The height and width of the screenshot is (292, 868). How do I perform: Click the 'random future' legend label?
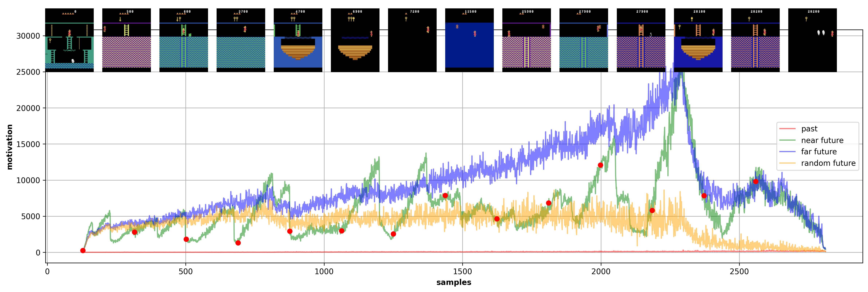[x=828, y=163]
